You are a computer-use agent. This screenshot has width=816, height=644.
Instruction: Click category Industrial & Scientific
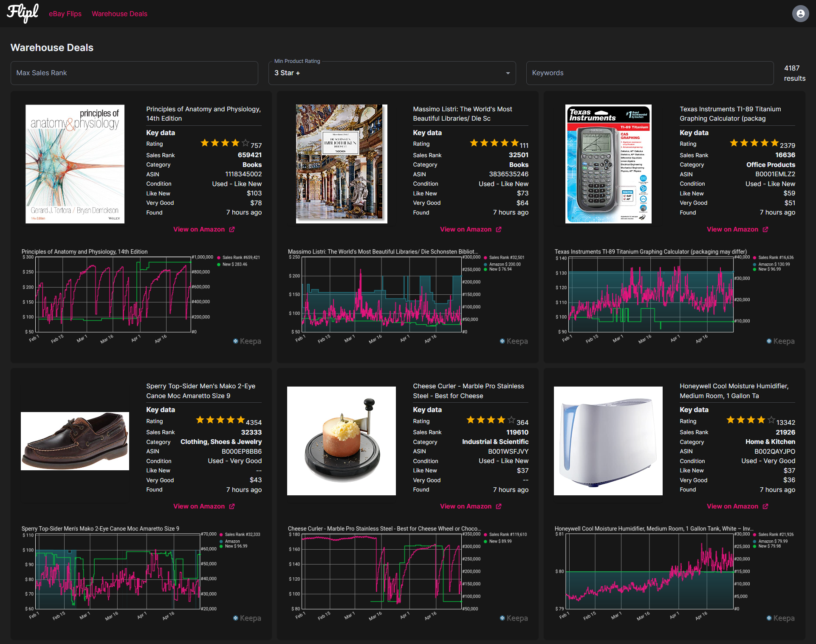pyautogui.click(x=495, y=442)
